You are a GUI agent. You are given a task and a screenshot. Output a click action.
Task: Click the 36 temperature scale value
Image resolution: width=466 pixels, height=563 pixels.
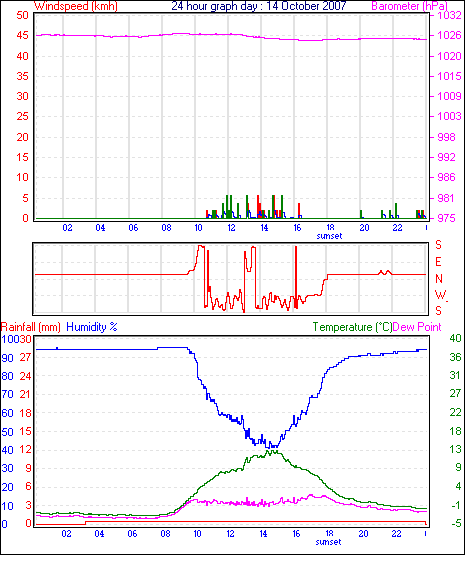coord(455,357)
